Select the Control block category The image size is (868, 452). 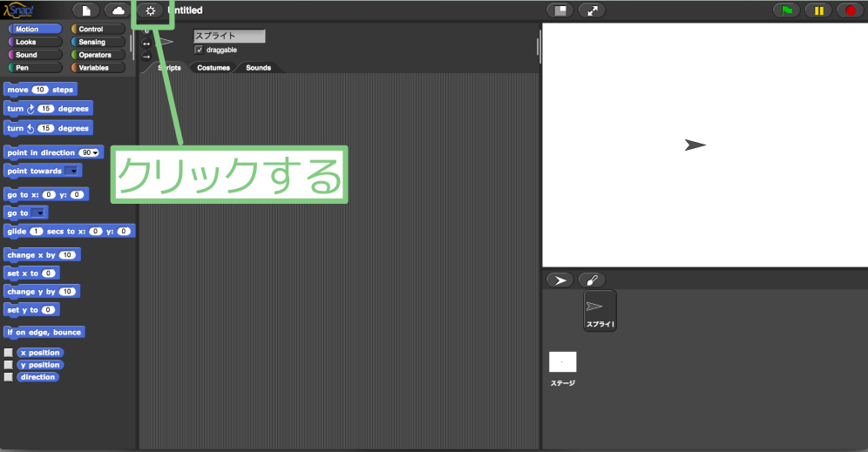click(x=98, y=29)
